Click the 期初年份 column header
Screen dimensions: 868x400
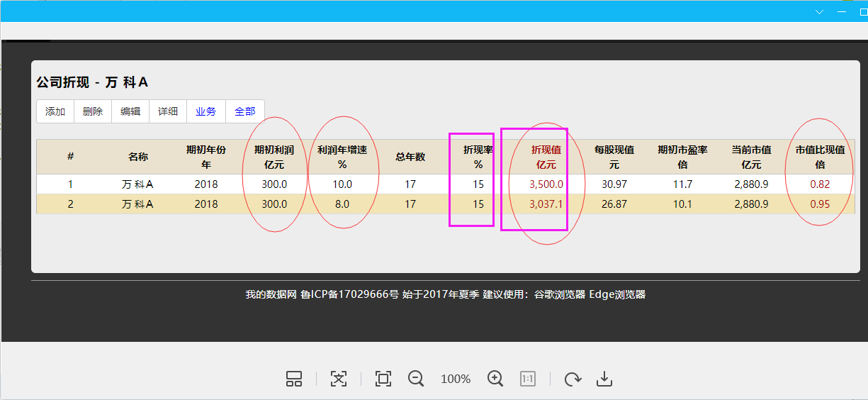(206, 157)
